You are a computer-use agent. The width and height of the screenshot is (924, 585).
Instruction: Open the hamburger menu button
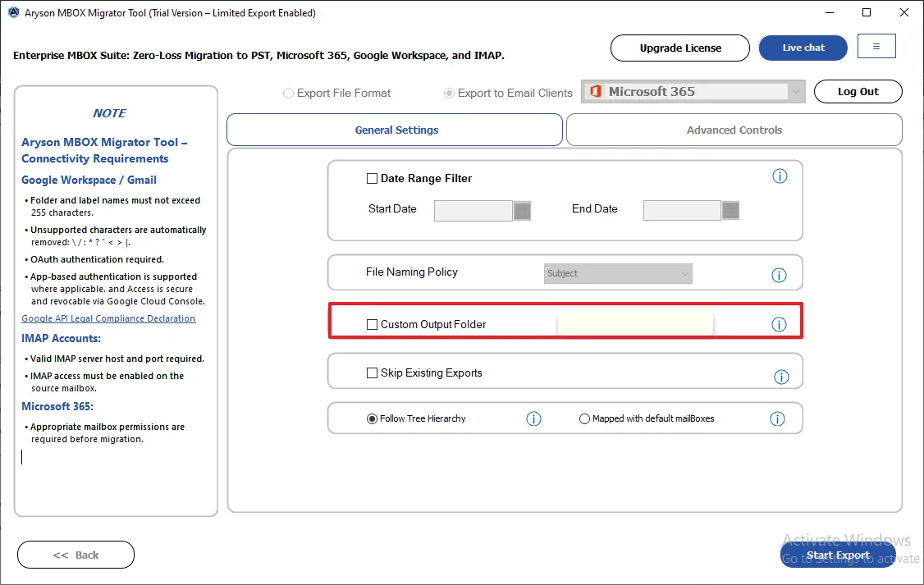(876, 47)
